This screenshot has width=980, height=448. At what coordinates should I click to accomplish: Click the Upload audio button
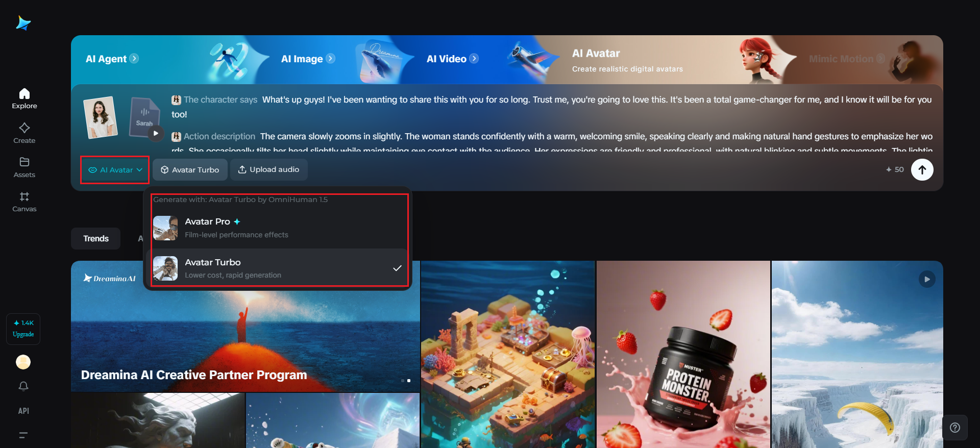(269, 169)
